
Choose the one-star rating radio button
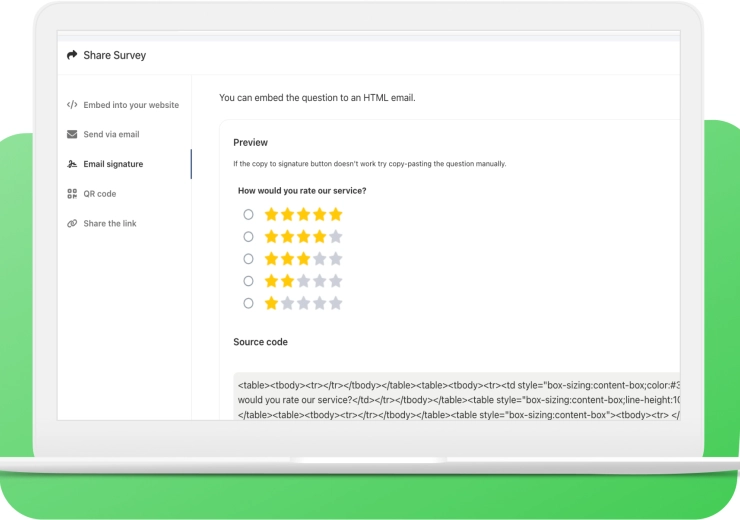point(248,303)
